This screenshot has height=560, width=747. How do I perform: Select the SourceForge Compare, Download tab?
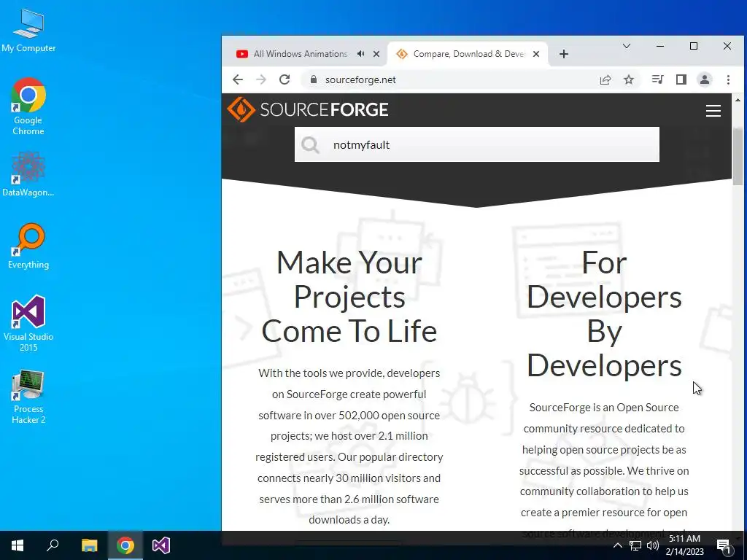click(468, 54)
